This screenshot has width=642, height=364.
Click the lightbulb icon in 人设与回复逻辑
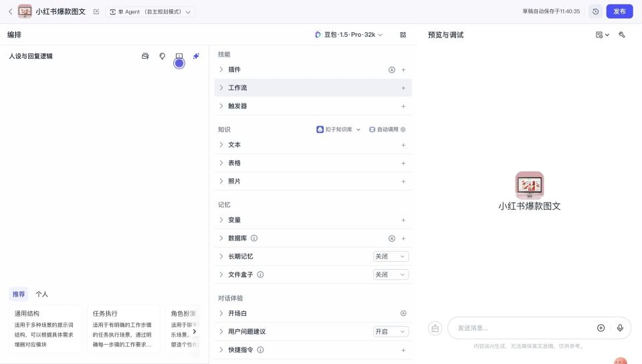[x=162, y=56]
